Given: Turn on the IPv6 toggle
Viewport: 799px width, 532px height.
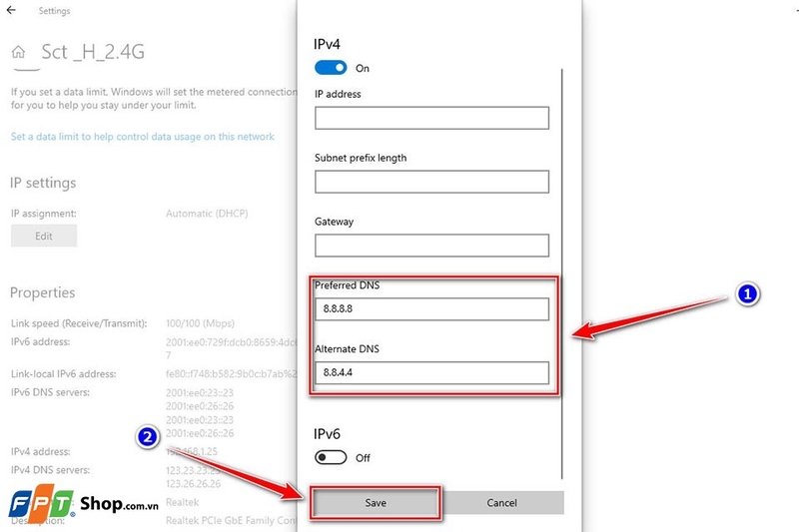Looking at the screenshot, I should coord(331,457).
